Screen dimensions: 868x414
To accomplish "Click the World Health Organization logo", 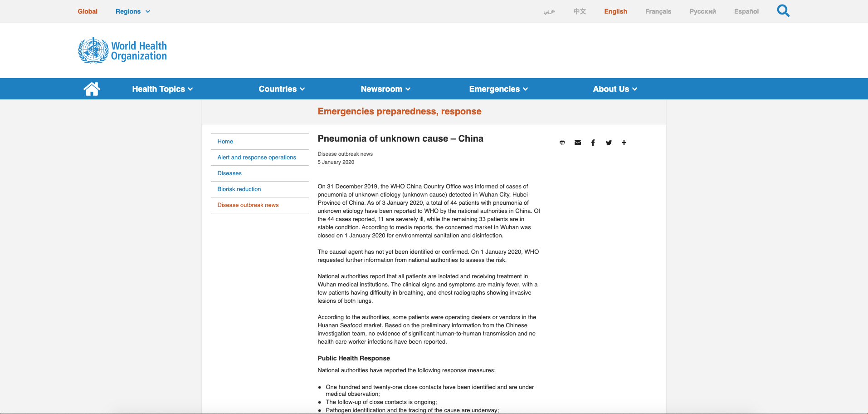I will tap(122, 50).
